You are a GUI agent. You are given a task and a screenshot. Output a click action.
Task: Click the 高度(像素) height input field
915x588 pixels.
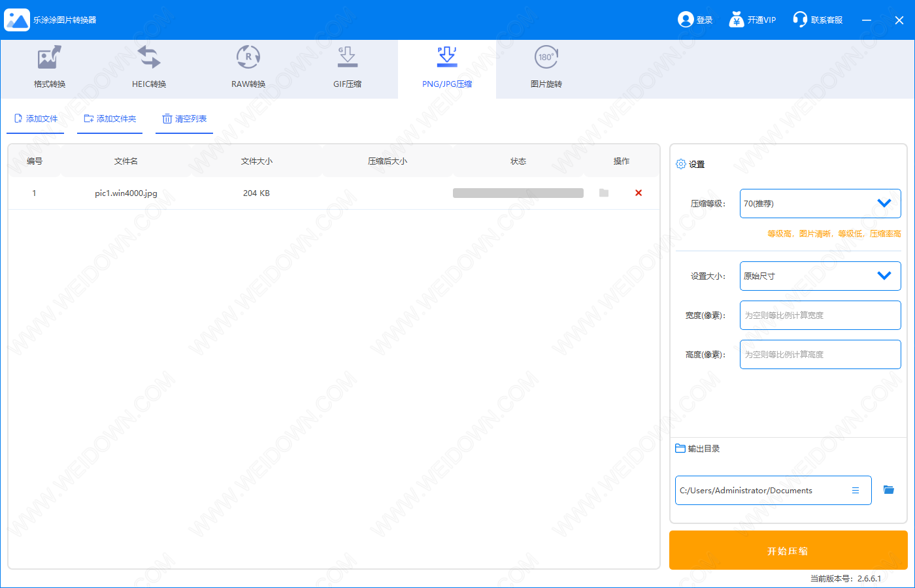coord(820,354)
